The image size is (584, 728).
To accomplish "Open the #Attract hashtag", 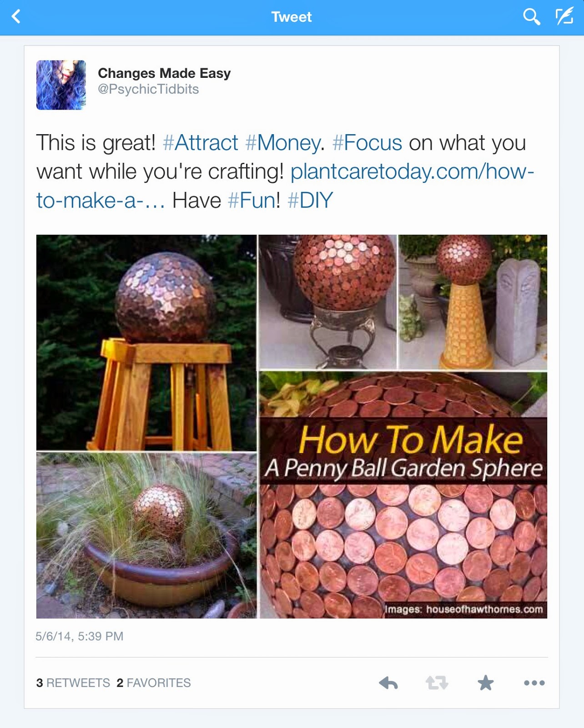I will point(200,143).
